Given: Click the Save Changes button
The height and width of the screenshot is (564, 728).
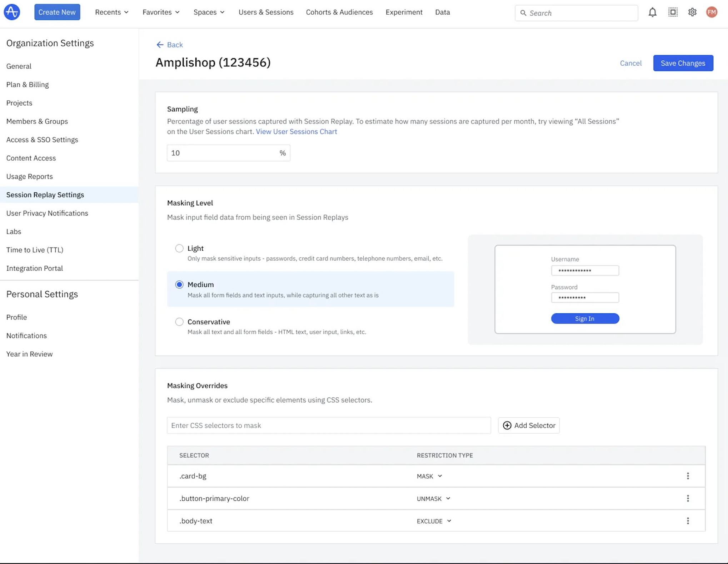Looking at the screenshot, I should tap(683, 63).
